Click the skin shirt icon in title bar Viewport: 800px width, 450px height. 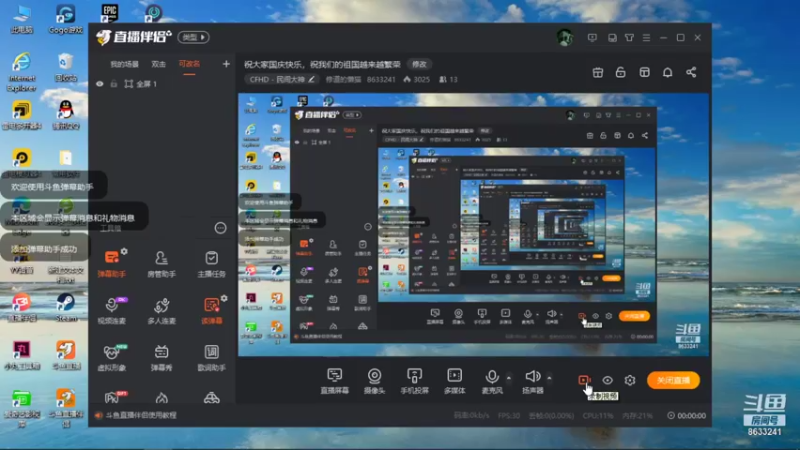pyautogui.click(x=630, y=38)
